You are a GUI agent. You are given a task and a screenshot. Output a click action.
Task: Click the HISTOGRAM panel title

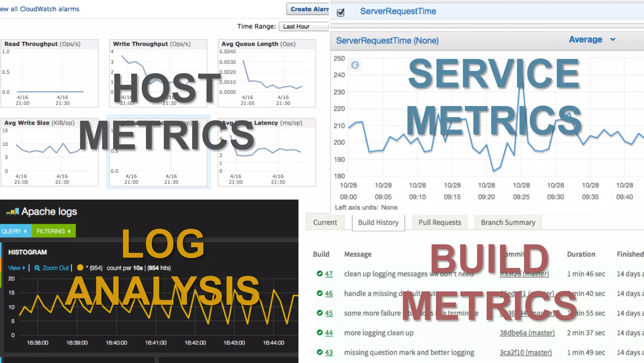(28, 252)
